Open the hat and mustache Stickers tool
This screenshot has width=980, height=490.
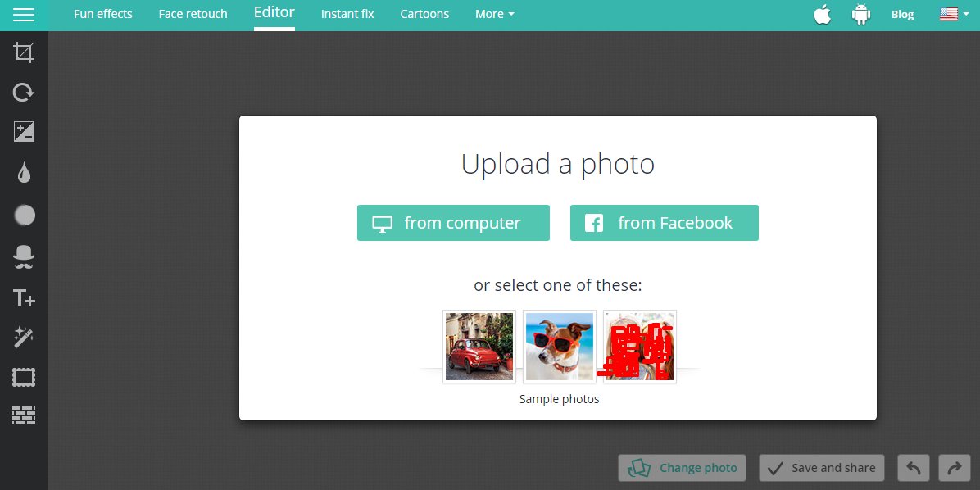click(x=24, y=257)
